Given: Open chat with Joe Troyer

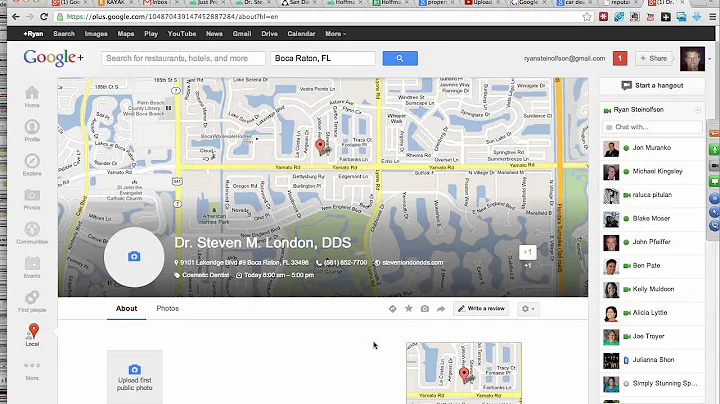Looking at the screenshot, I should tap(652, 337).
